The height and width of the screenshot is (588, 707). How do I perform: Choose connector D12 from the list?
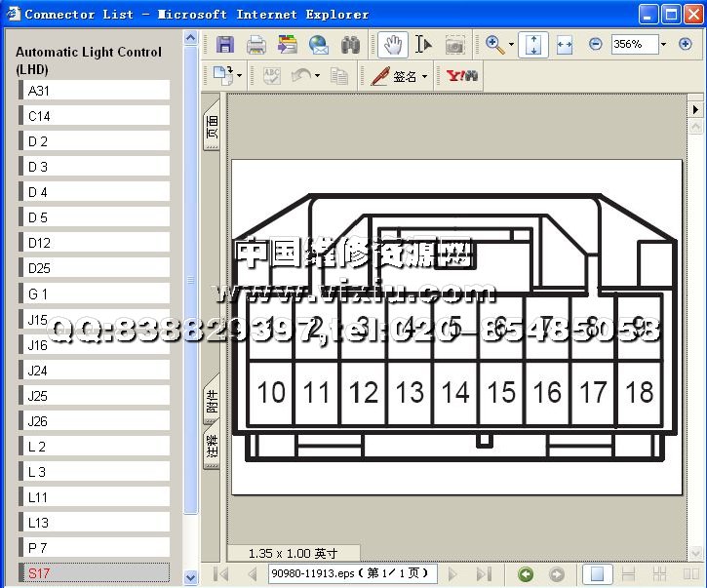click(x=95, y=242)
